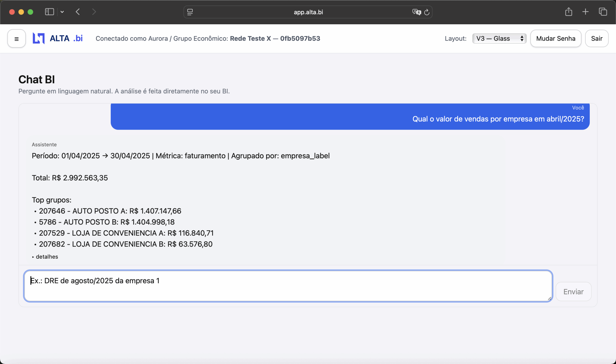Open the Share icon in Safari
This screenshot has width=616, height=364.
pos(568,12)
